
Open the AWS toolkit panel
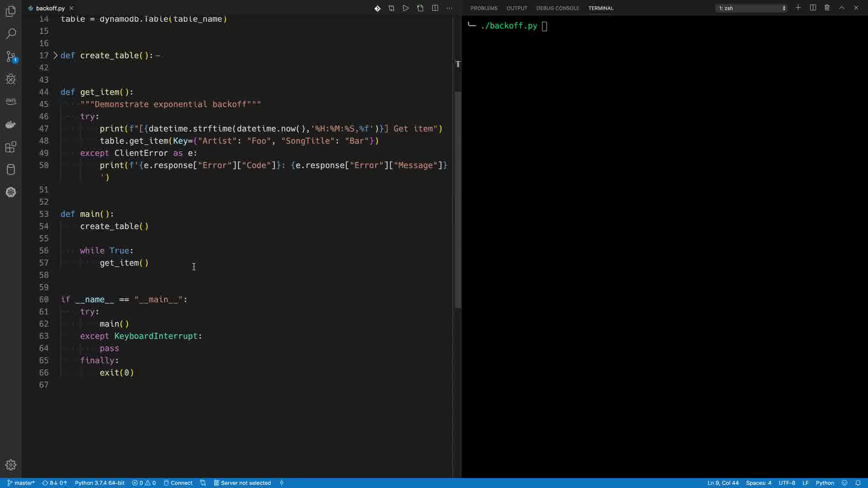pos(11,101)
